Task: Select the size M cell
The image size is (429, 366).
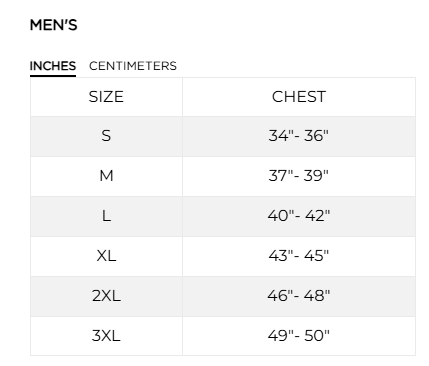Action: click(x=106, y=176)
